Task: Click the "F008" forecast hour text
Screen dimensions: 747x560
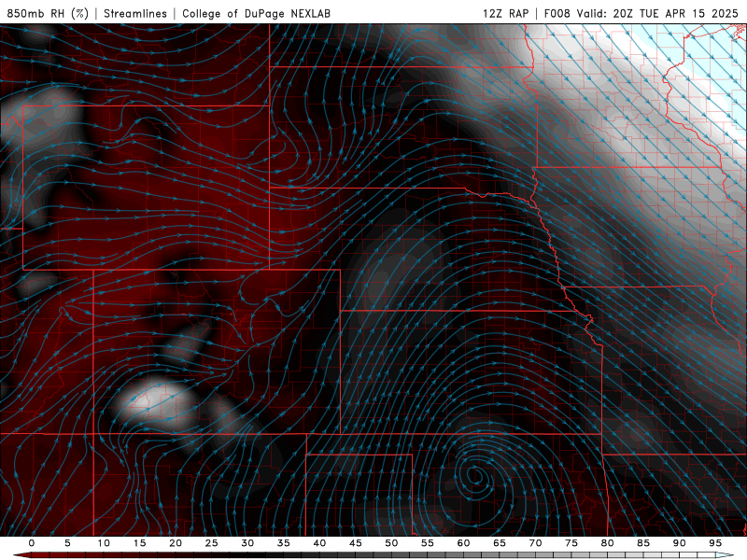Action: 557,13
